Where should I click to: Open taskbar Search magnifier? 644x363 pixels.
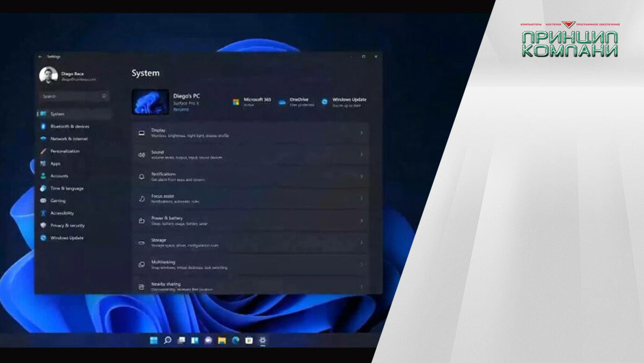coord(167,340)
